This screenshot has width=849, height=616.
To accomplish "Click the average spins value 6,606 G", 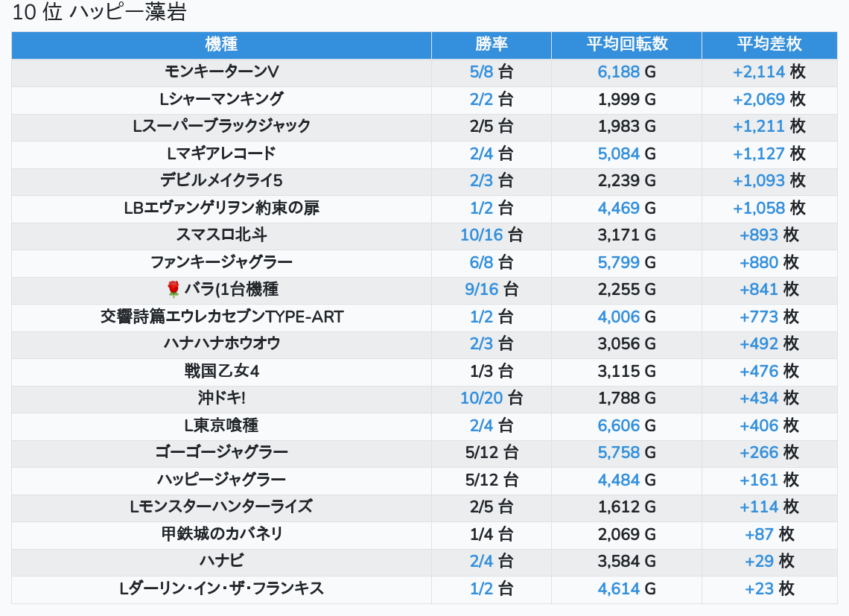I will tap(627, 425).
